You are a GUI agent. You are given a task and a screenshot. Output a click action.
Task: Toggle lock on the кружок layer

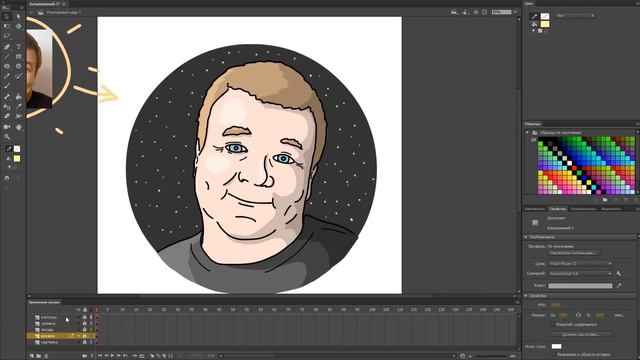[84, 336]
